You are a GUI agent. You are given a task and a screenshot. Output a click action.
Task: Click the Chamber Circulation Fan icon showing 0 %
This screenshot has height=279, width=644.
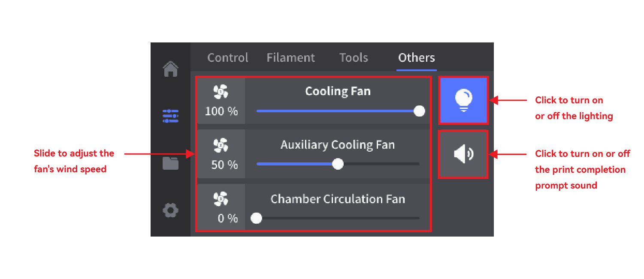221,198
